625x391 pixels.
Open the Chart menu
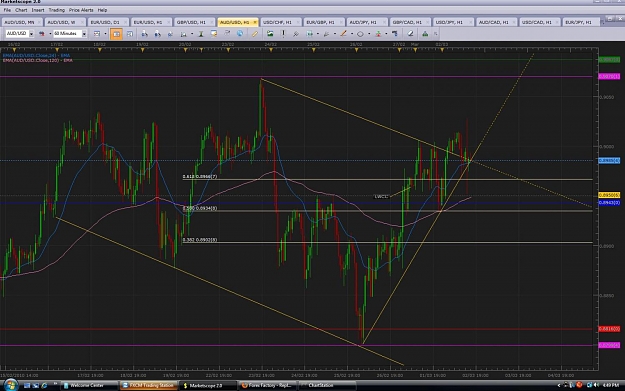(21, 10)
